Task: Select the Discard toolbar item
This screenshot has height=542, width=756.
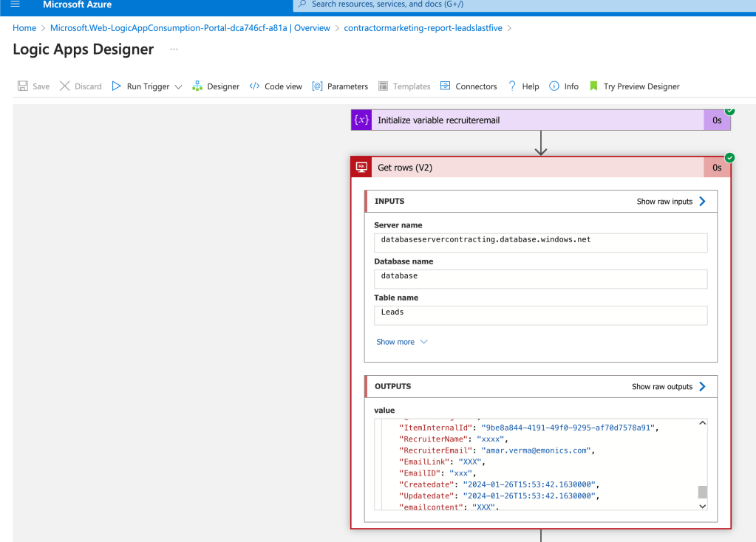Action: tap(81, 86)
